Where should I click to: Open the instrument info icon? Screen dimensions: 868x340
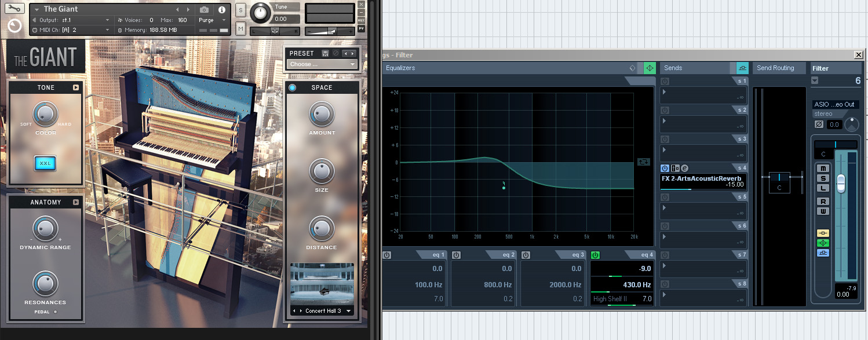[221, 9]
